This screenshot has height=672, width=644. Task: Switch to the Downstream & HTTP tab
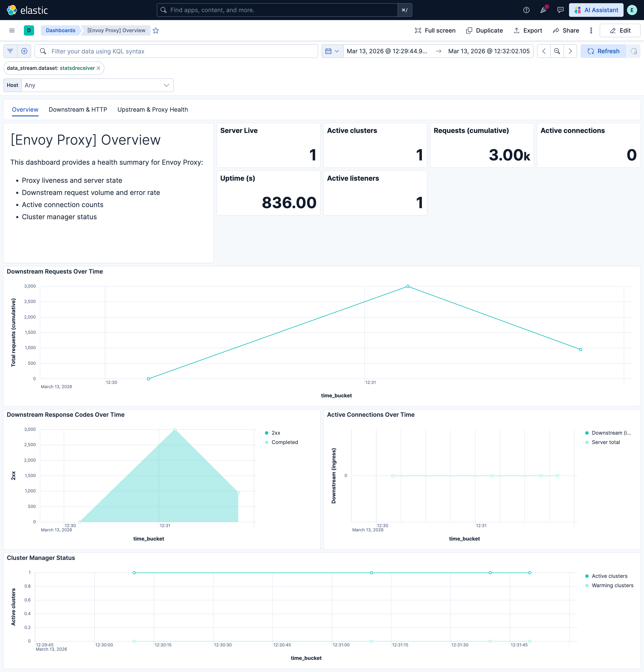[78, 109]
